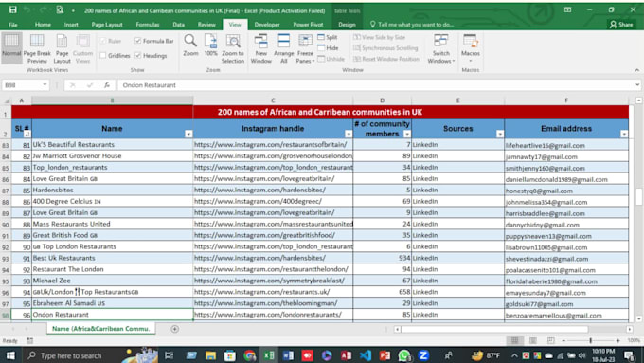Image resolution: width=644 pixels, height=363 pixels.
Task: Switch to the Design tab
Action: (x=347, y=25)
